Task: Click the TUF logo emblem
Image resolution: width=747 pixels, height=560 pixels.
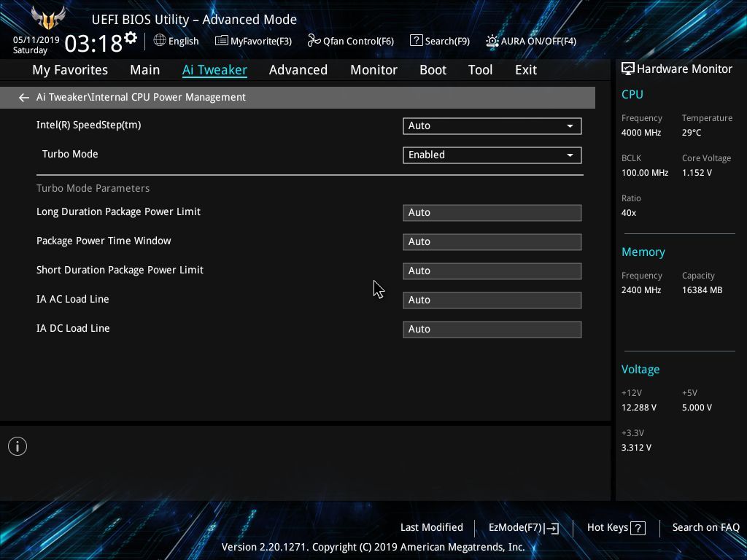Action: click(x=47, y=18)
